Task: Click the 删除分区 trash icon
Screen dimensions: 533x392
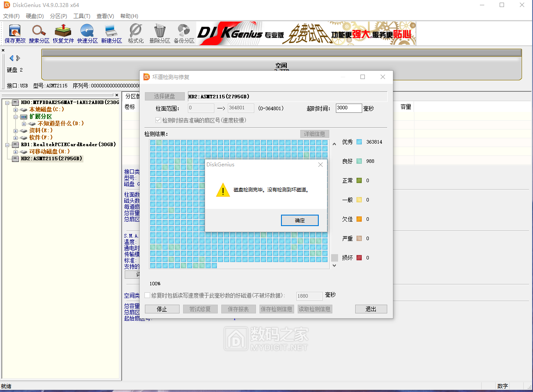Action: pyautogui.click(x=159, y=33)
